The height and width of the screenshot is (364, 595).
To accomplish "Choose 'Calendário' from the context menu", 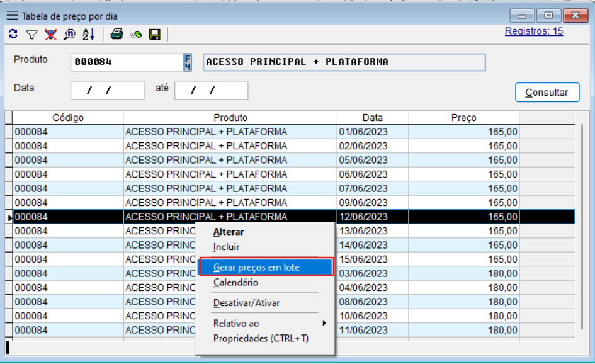I will point(235,283).
